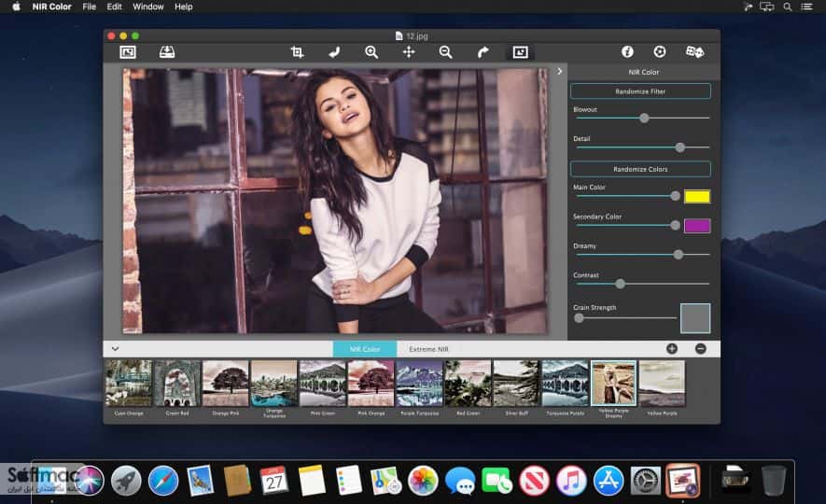Click the redo curved-arrow icon
Image resolution: width=826 pixels, height=504 pixels.
pos(483,51)
